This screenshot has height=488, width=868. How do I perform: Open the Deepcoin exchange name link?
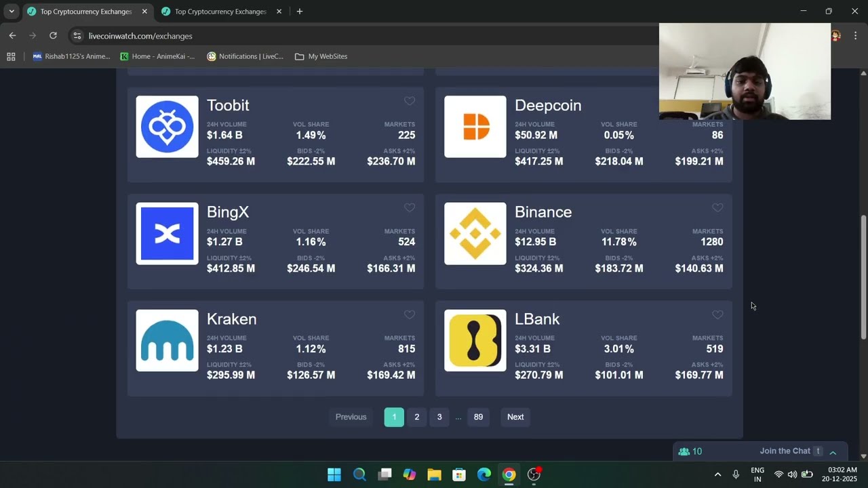click(548, 105)
